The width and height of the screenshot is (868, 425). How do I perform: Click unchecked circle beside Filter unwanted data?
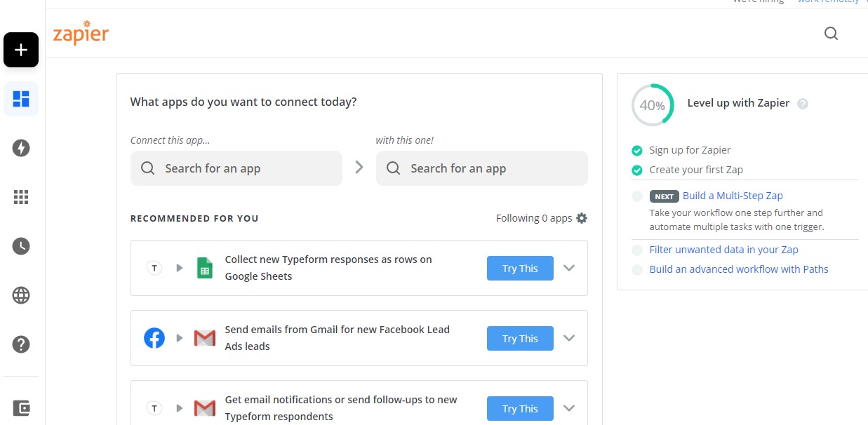637,250
